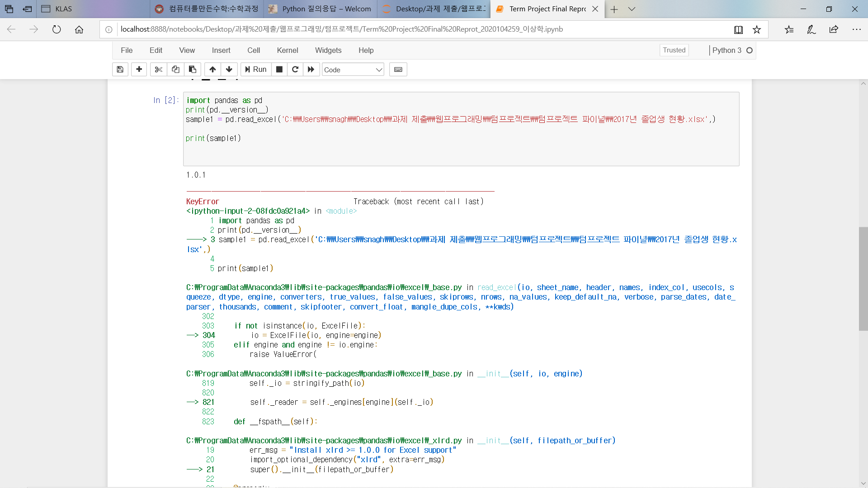Cut selected cells with scissors icon
This screenshot has width=868, height=488.
159,70
